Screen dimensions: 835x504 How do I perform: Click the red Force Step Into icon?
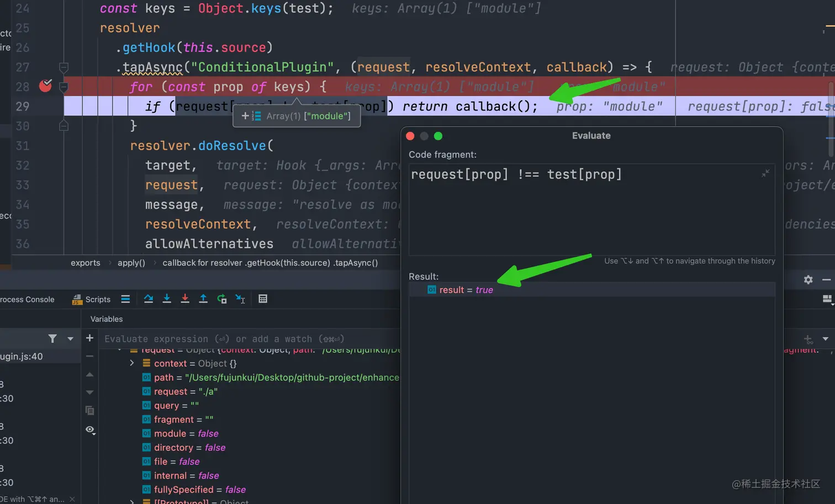tap(185, 299)
